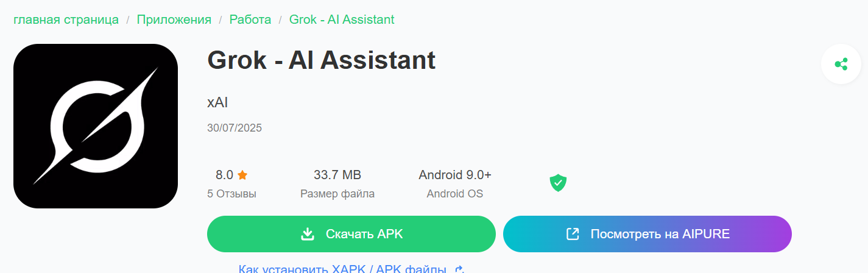The height and width of the screenshot is (273, 868).
Task: Click the orange rating star icon
Action: 242,175
